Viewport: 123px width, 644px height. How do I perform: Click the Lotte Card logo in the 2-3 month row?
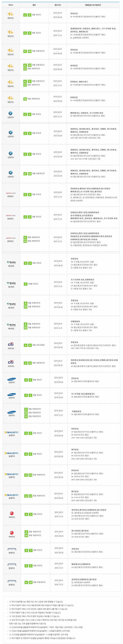tap(11, 216)
